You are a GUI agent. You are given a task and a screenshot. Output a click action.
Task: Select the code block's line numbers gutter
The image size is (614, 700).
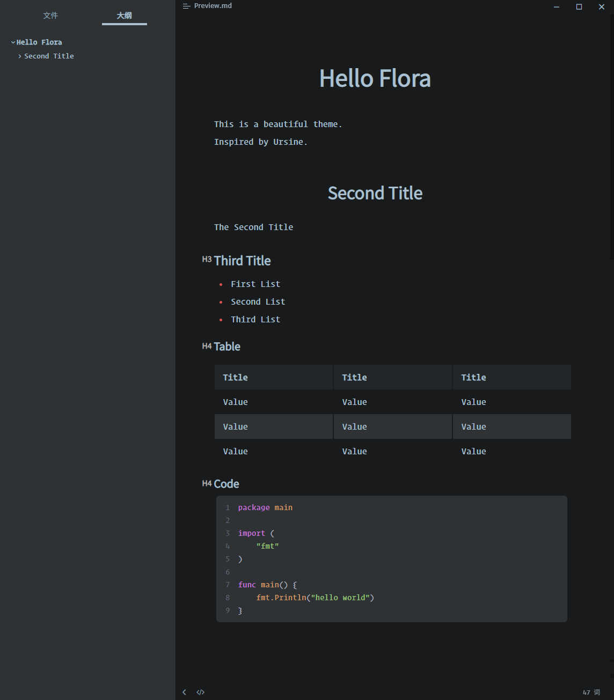point(228,558)
